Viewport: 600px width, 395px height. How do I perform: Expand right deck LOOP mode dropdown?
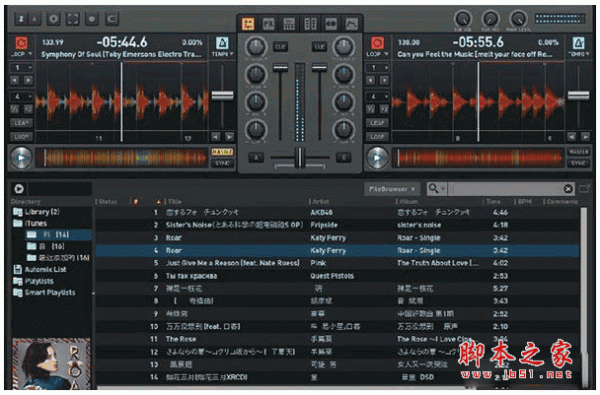coord(378,54)
